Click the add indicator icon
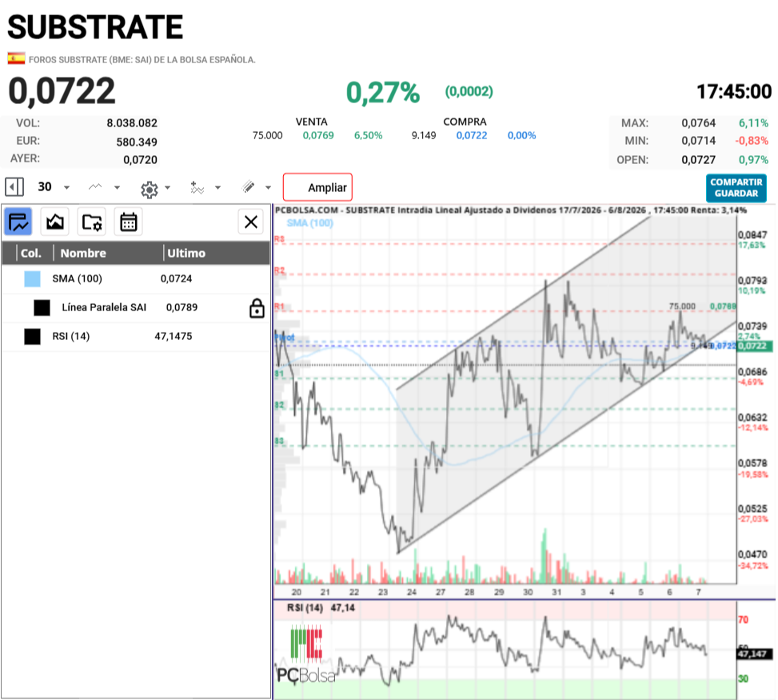This screenshot has width=778, height=700. click(197, 188)
